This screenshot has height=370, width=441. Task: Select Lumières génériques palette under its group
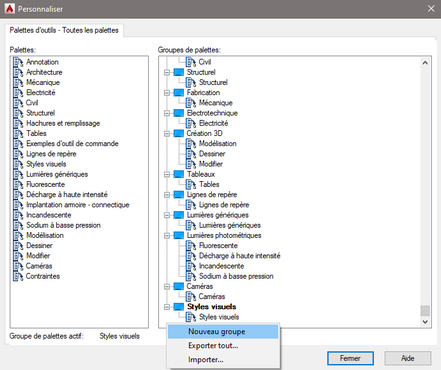pyautogui.click(x=230, y=225)
